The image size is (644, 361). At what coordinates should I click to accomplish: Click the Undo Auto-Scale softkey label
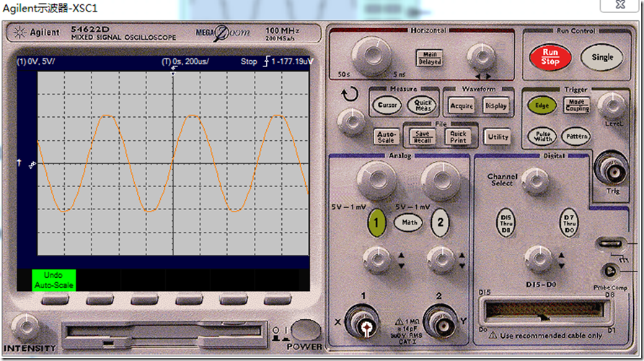[x=54, y=280]
